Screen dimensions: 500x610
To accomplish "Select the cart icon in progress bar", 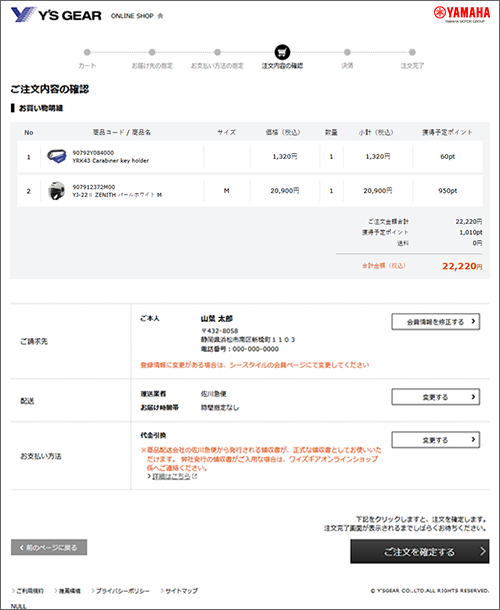I will point(282,52).
